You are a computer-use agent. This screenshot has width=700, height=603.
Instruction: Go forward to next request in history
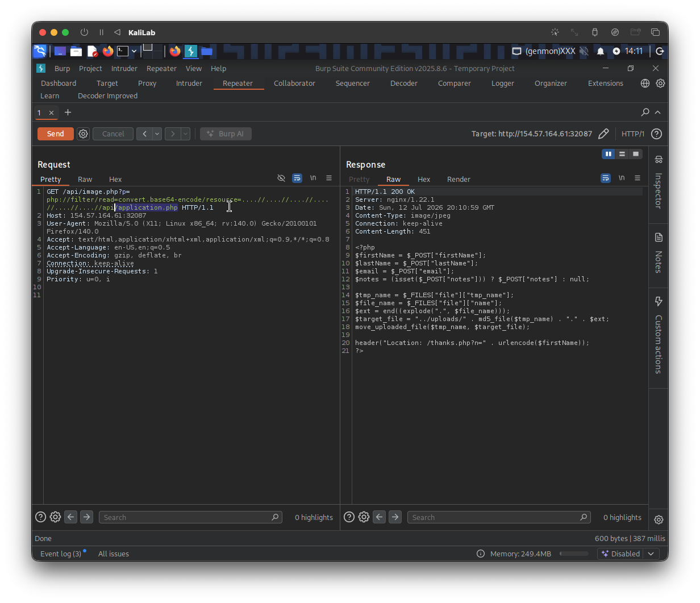pos(173,134)
